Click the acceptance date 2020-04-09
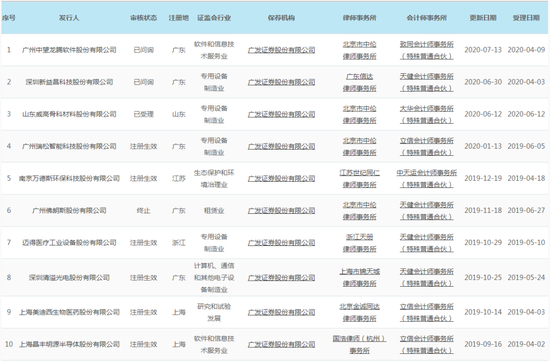 point(526,50)
